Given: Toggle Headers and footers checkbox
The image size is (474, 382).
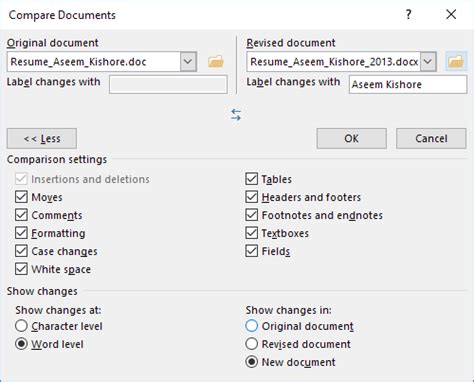Looking at the screenshot, I should (252, 197).
